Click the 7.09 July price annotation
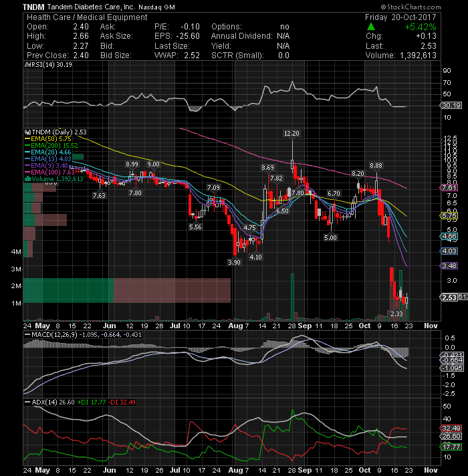Screen dimensions: 468x476 (213, 188)
